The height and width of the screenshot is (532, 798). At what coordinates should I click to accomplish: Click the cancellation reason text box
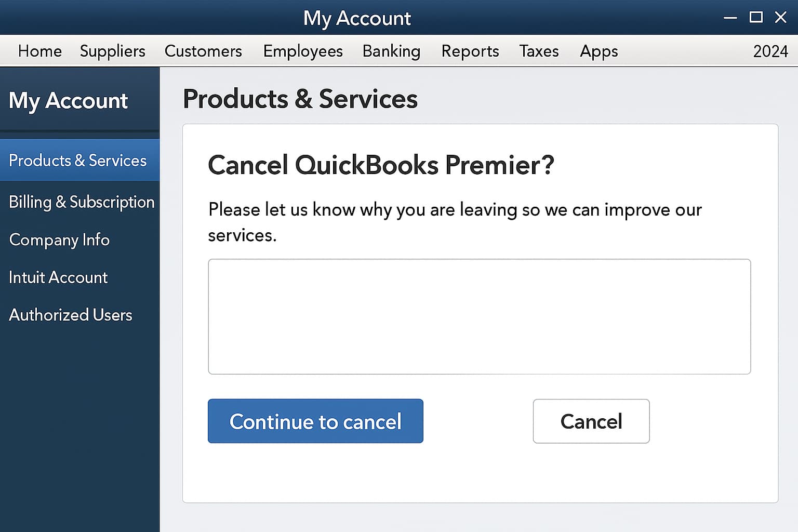click(x=479, y=316)
